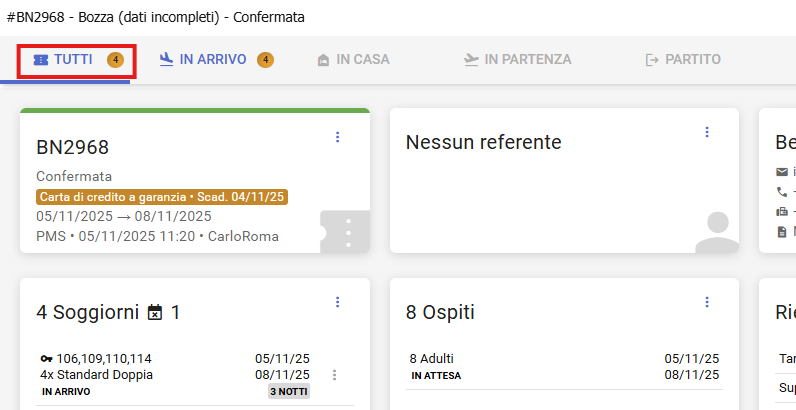
Task: Click the envelope email icon
Action: point(782,172)
